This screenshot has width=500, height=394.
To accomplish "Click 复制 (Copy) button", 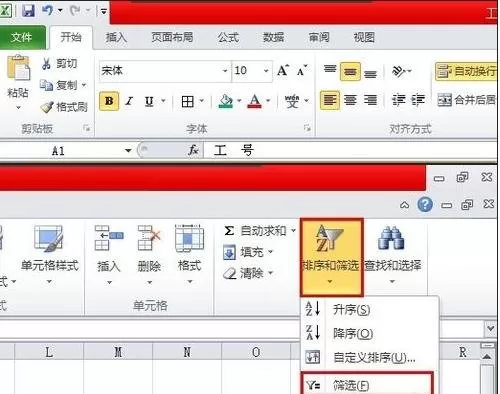I will pyautogui.click(x=59, y=85).
